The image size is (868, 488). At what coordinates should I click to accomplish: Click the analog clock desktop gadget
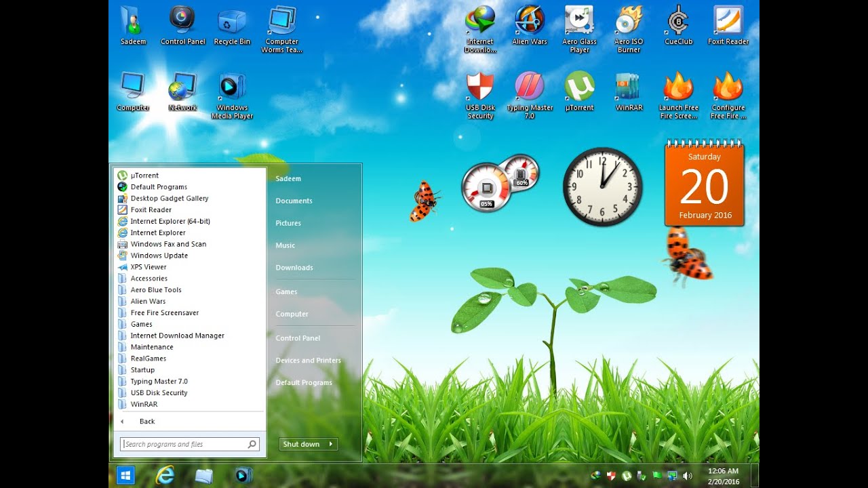603,187
